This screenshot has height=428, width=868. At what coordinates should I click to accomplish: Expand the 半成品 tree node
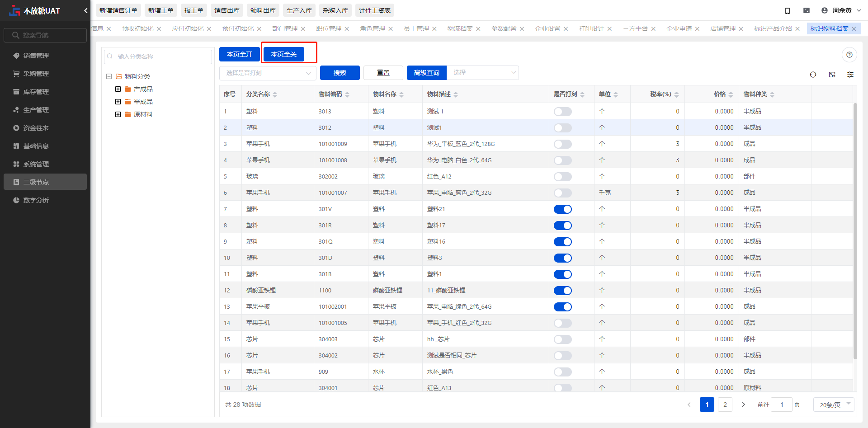[118, 102]
